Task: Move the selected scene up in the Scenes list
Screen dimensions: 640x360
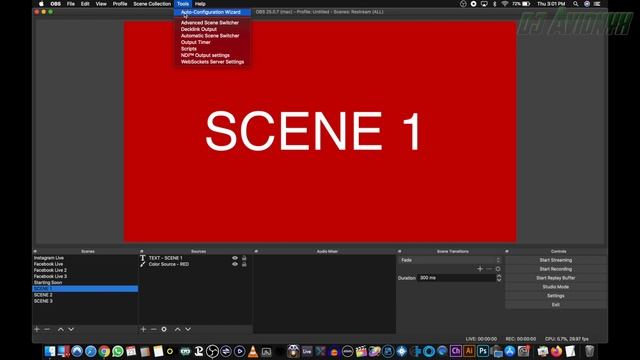Action: [60, 329]
